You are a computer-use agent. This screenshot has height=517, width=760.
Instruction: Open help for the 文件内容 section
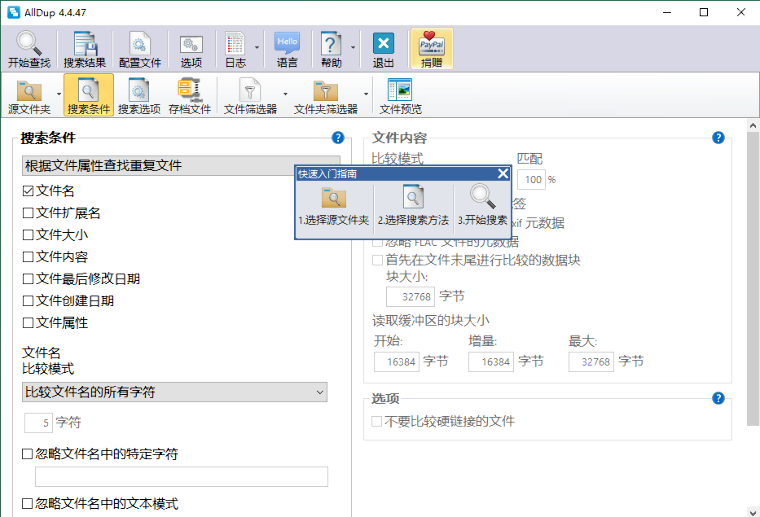click(x=718, y=138)
